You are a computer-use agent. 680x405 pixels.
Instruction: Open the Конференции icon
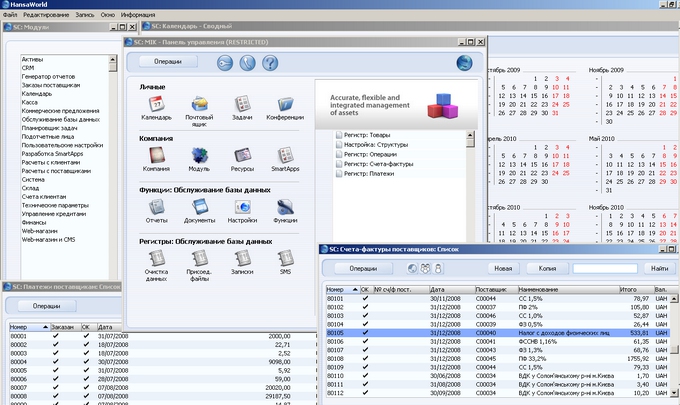click(x=285, y=103)
